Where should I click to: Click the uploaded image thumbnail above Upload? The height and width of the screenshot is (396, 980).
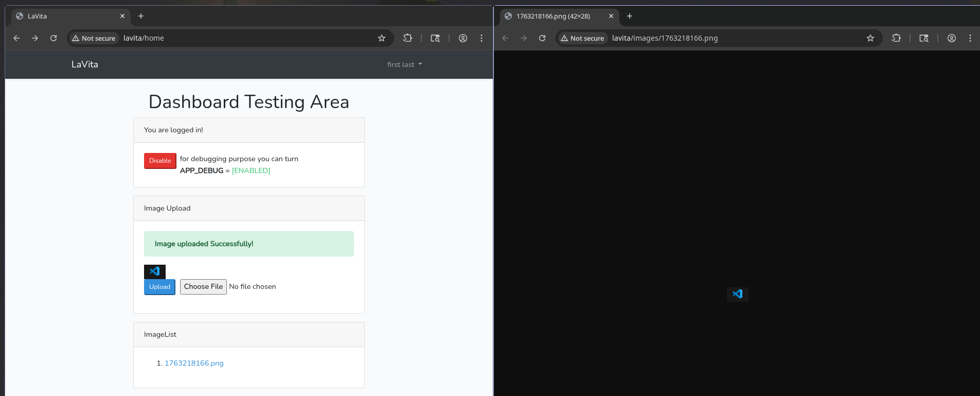[154, 271]
